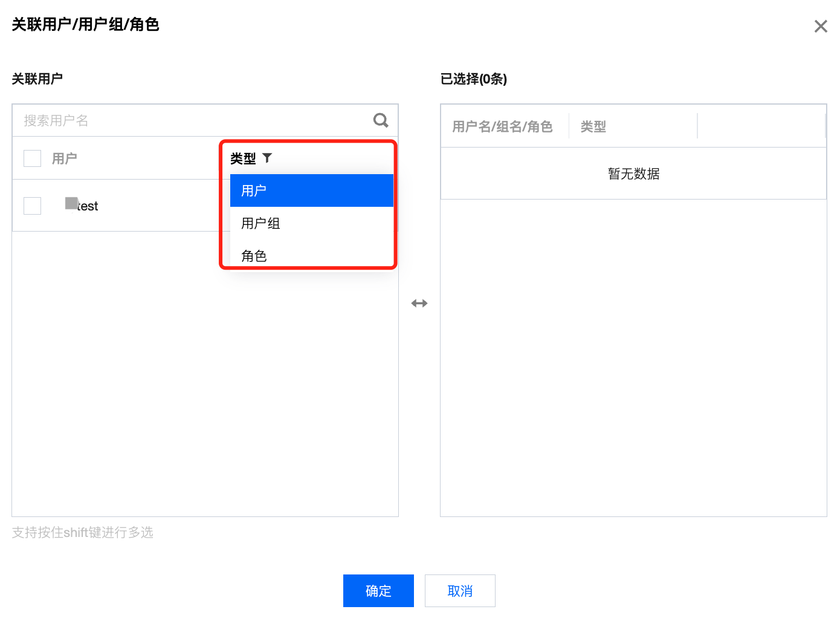
Task: Focus the 搜索用户名 search field
Action: pos(193,120)
